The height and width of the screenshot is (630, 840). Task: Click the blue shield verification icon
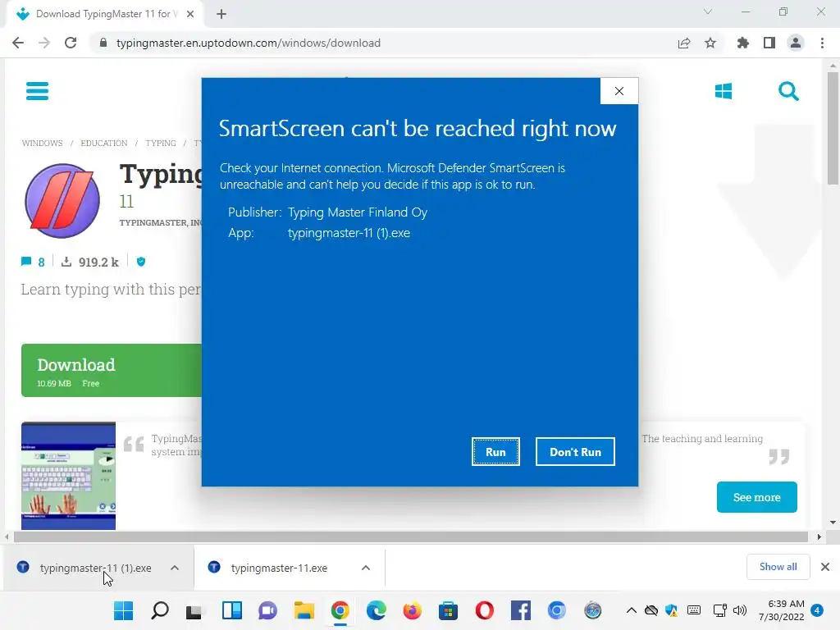pyautogui.click(x=141, y=262)
